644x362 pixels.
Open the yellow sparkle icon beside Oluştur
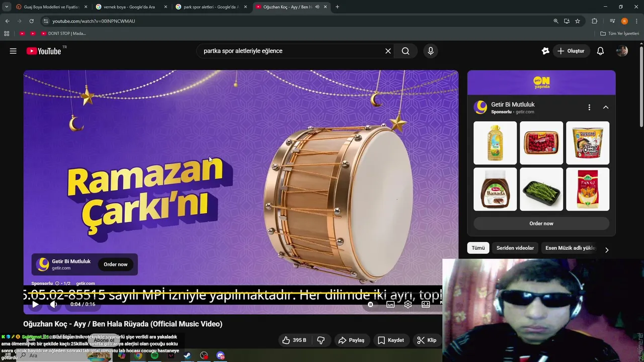click(x=545, y=51)
